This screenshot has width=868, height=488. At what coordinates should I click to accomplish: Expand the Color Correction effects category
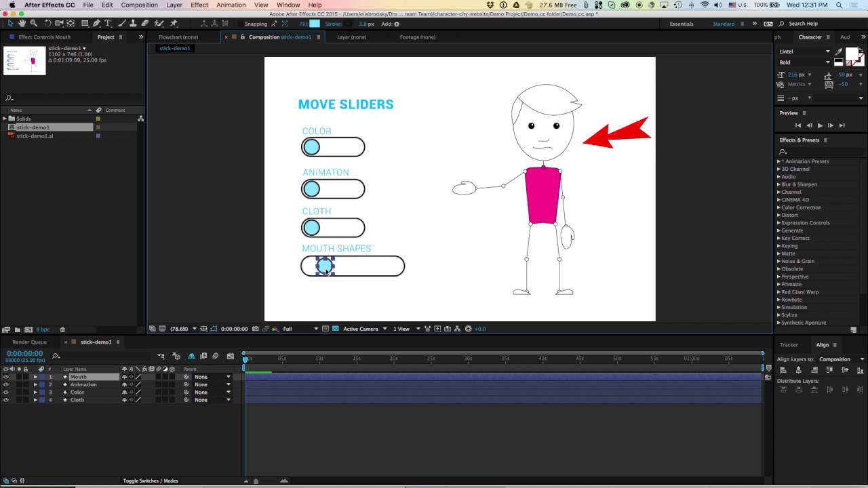pos(778,207)
